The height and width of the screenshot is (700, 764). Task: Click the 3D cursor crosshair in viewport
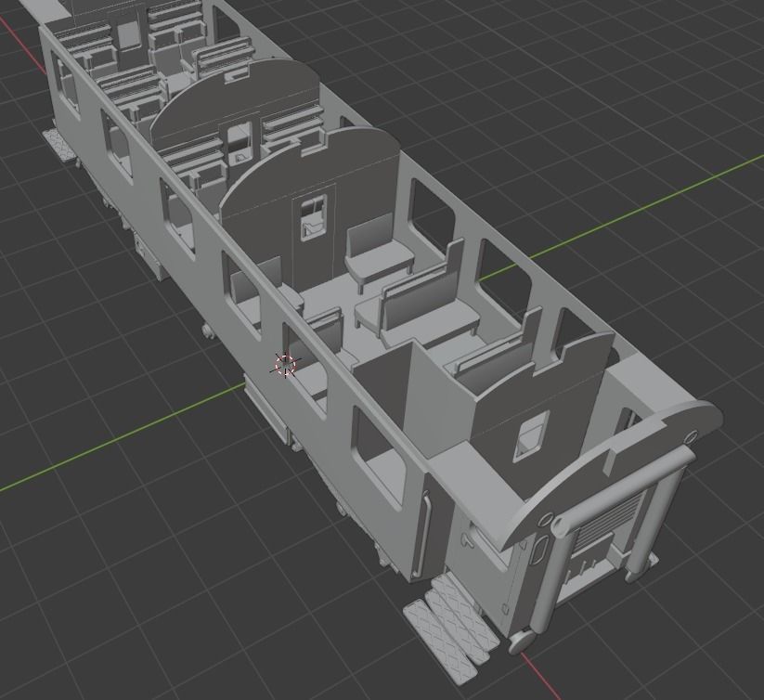point(286,365)
